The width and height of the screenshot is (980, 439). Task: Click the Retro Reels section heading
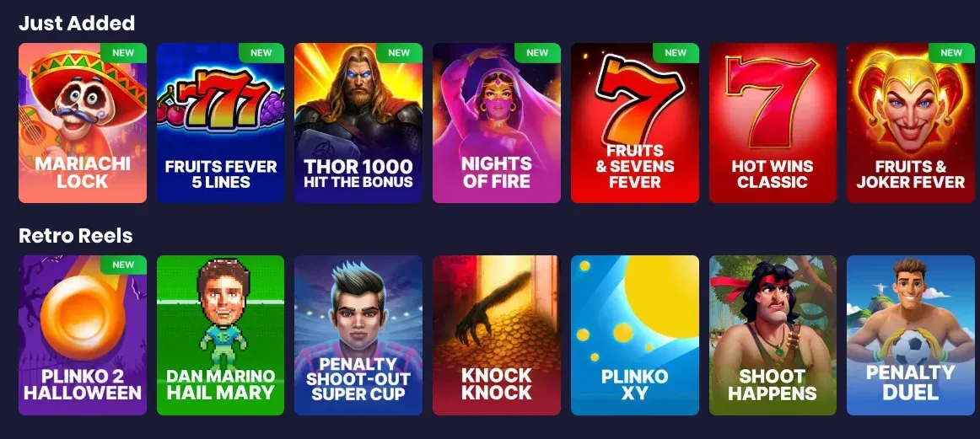pyautogui.click(x=76, y=235)
